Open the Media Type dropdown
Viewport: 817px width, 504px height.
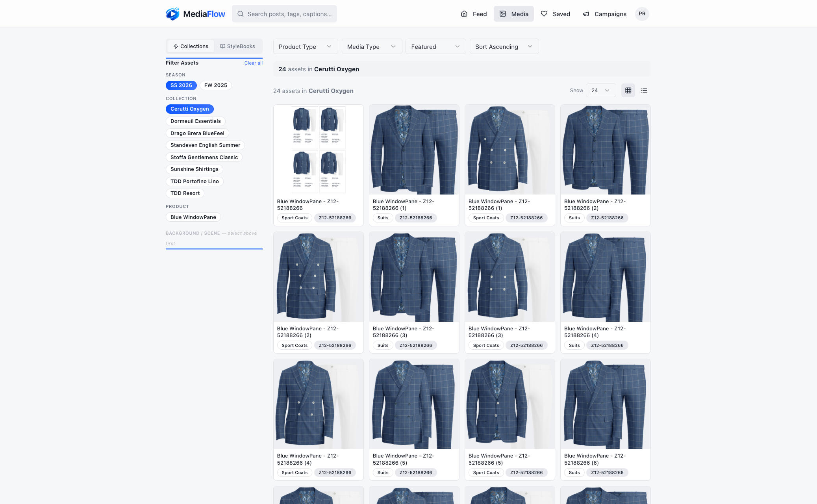point(372,46)
